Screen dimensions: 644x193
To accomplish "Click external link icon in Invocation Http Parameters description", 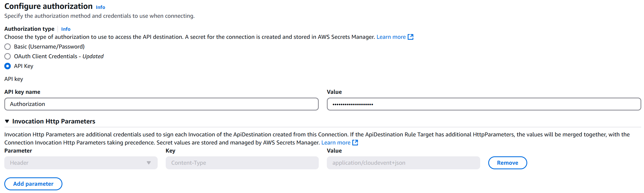I will pyautogui.click(x=355, y=143).
